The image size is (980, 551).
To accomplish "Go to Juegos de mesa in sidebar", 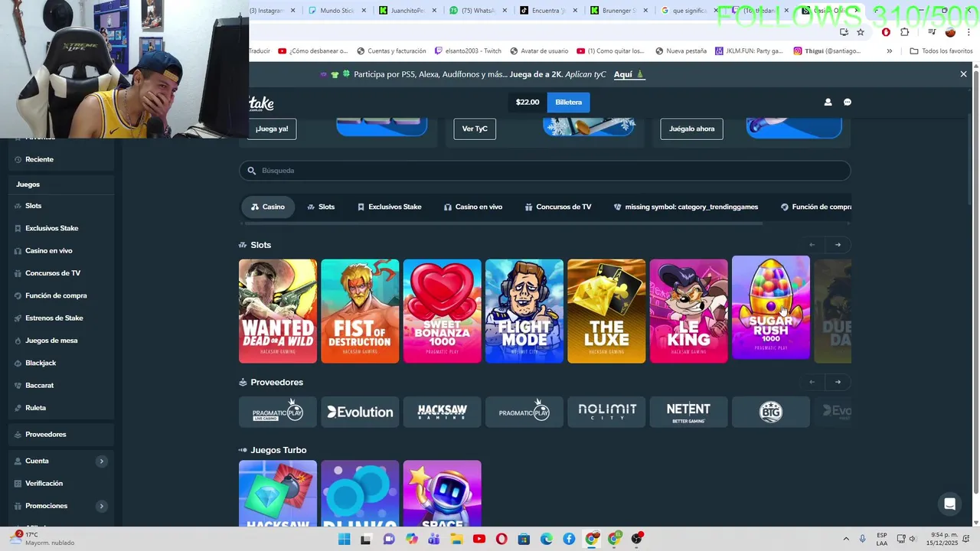I will point(51,341).
